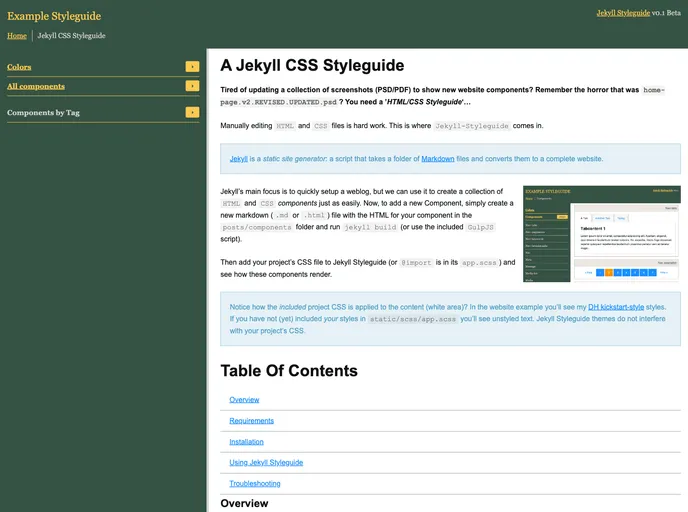Jump to Installation in table of contents

click(x=247, y=442)
